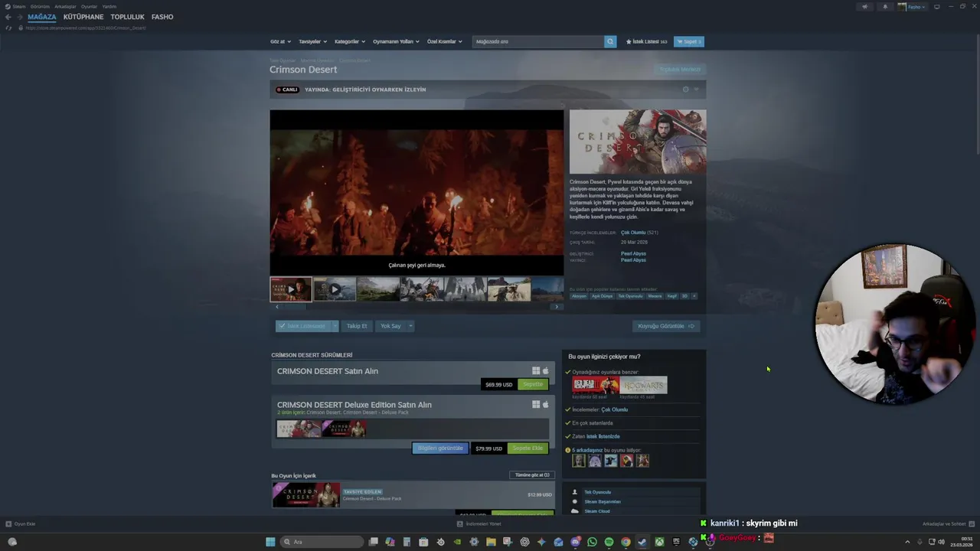Switch to the TOPLULUK tab
The width and height of the screenshot is (980, 551).
[x=127, y=17]
